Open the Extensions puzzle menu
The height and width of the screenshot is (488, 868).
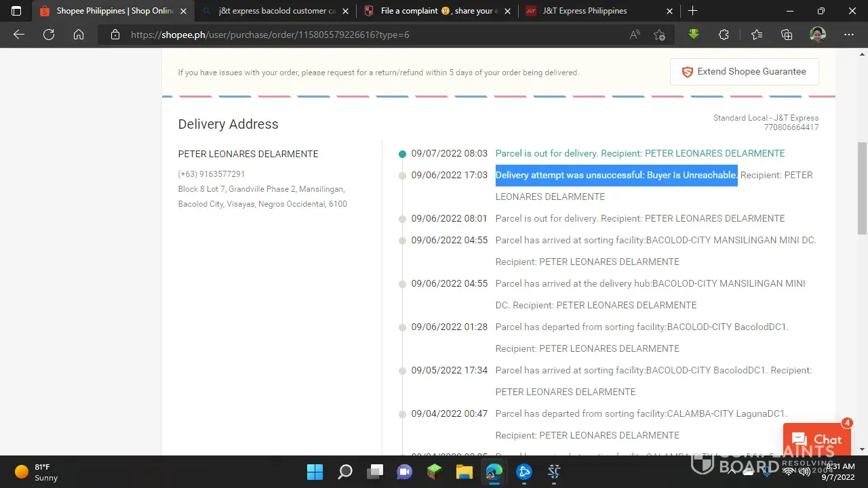point(724,35)
